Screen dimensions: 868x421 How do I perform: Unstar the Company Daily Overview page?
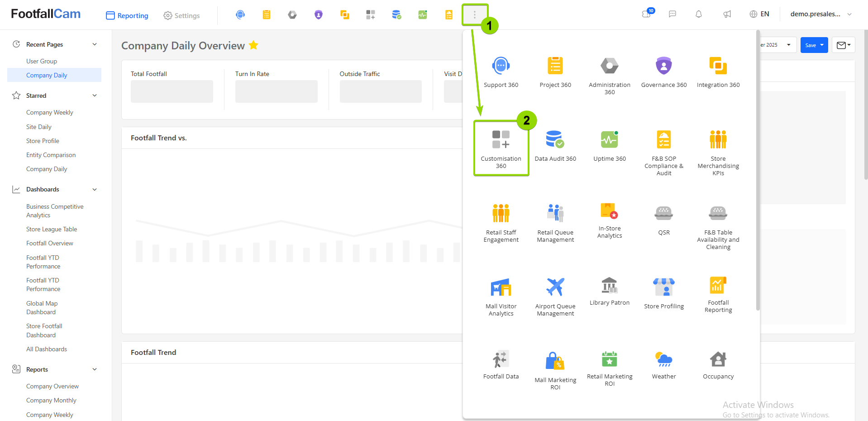[253, 45]
